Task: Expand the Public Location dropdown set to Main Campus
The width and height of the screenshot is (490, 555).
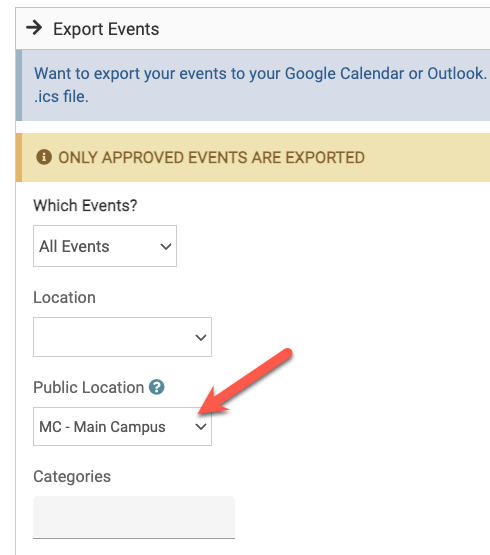Action: (122, 427)
